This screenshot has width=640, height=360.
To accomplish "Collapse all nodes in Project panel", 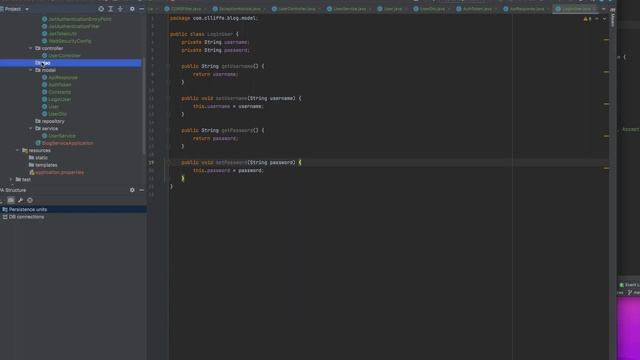I will 120,9.
